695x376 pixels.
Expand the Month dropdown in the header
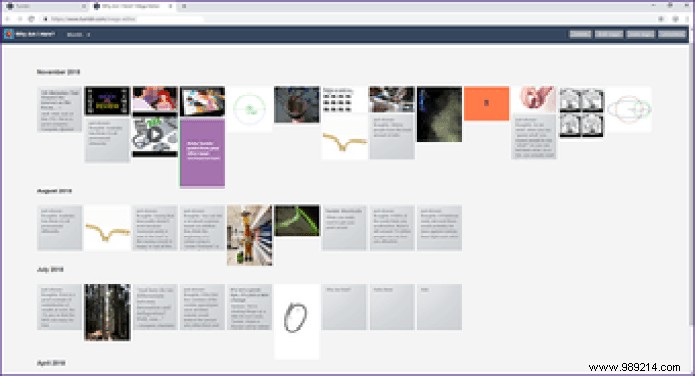tap(78, 35)
